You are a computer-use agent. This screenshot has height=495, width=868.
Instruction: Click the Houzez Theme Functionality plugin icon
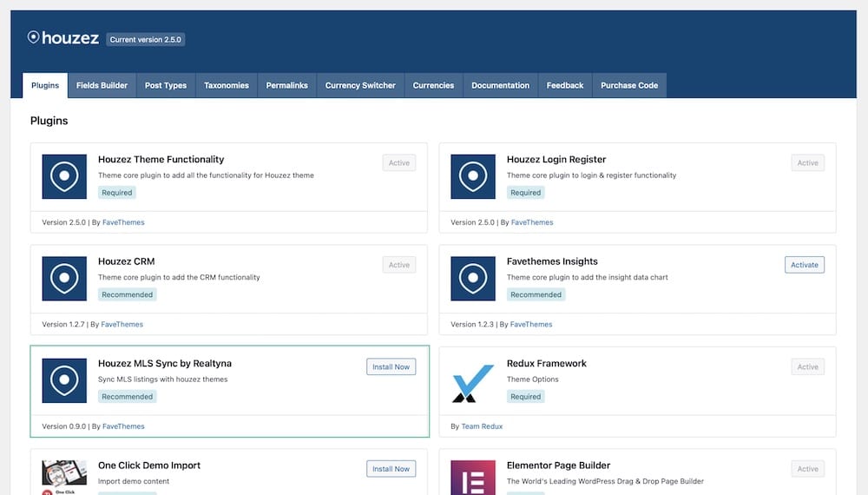point(64,176)
